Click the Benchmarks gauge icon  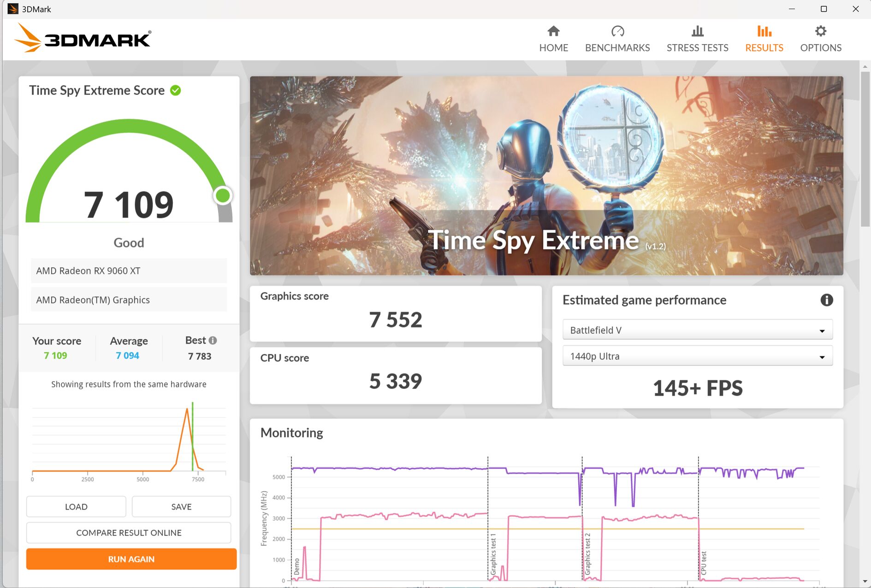(x=617, y=31)
